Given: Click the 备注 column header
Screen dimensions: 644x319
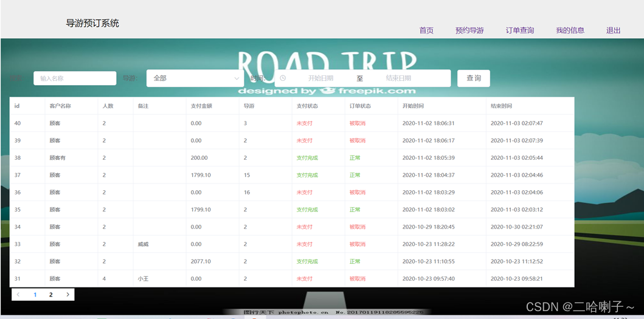Looking at the screenshot, I should [144, 106].
